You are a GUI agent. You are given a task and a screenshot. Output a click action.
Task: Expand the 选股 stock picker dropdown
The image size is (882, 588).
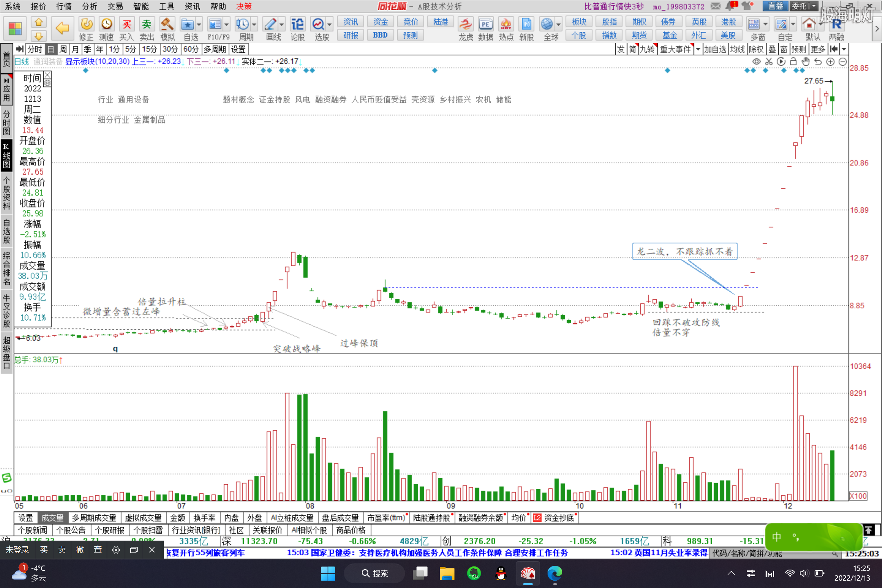tap(330, 24)
